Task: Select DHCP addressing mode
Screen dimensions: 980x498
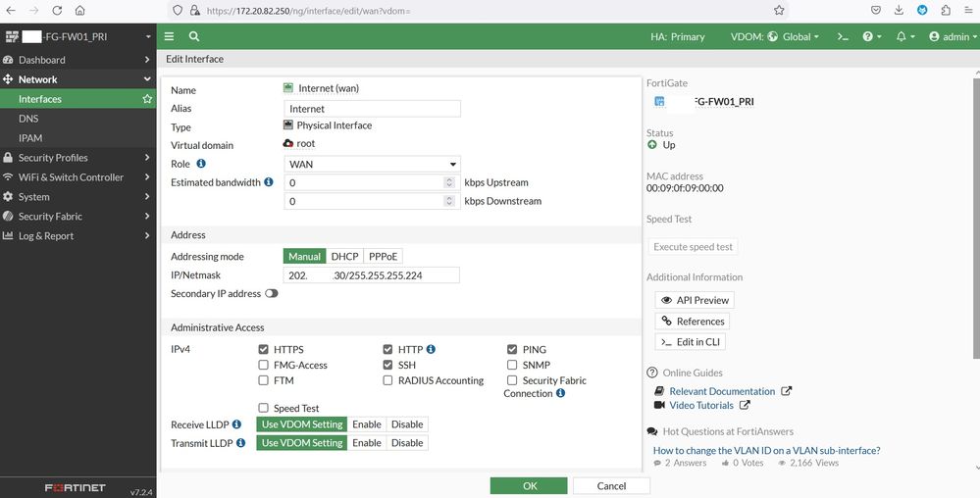Action: pos(344,256)
